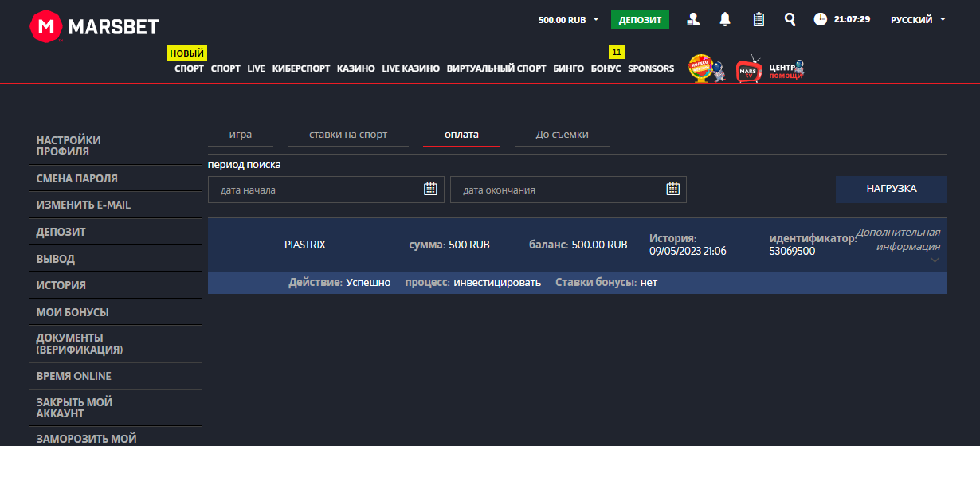This screenshot has width=980, height=489.
Task: Click the PIASTRIX transaction name
Action: tap(305, 244)
